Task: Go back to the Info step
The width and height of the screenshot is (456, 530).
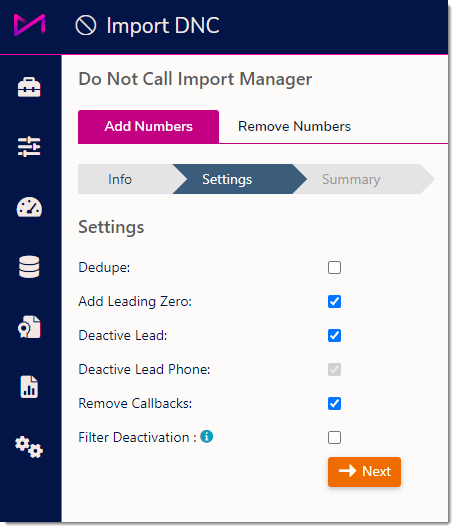Action: tap(120, 179)
